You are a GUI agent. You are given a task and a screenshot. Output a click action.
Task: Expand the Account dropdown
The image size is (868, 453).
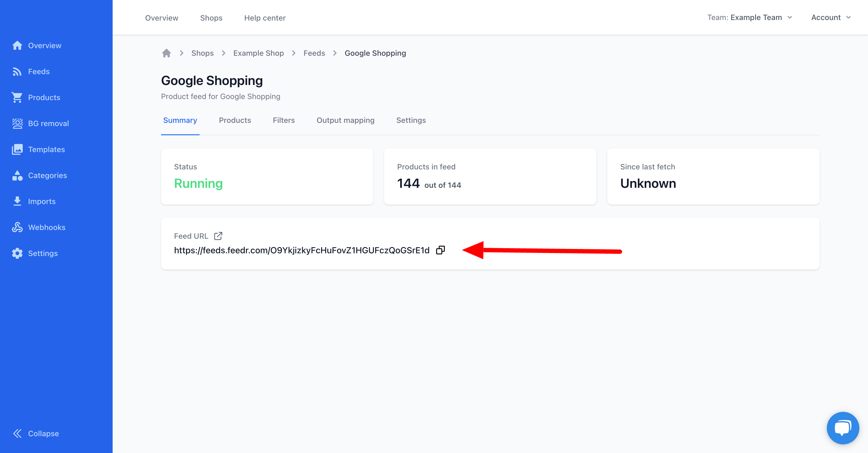[x=831, y=18]
